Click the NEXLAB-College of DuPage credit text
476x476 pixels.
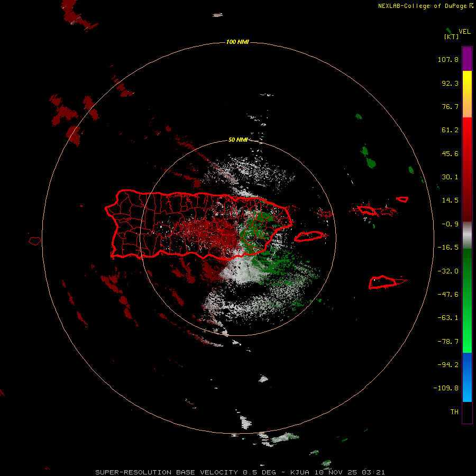[426, 6]
